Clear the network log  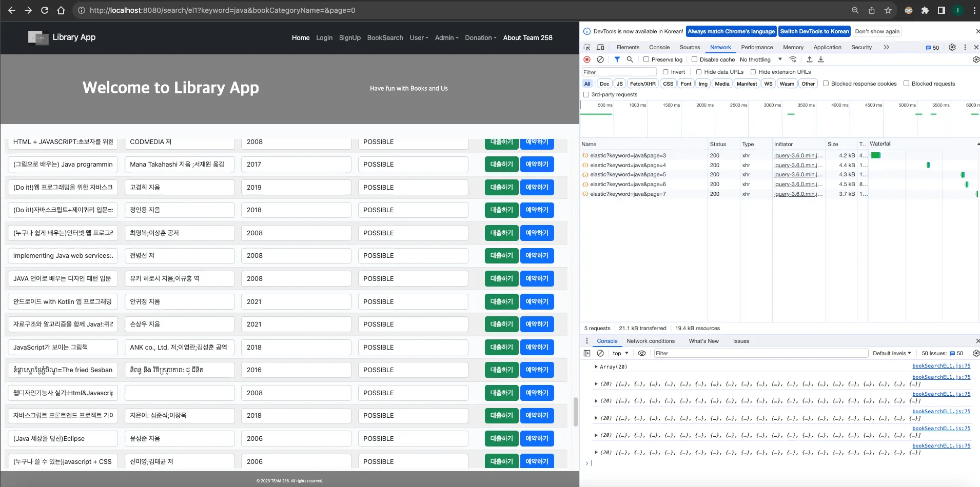click(x=600, y=59)
